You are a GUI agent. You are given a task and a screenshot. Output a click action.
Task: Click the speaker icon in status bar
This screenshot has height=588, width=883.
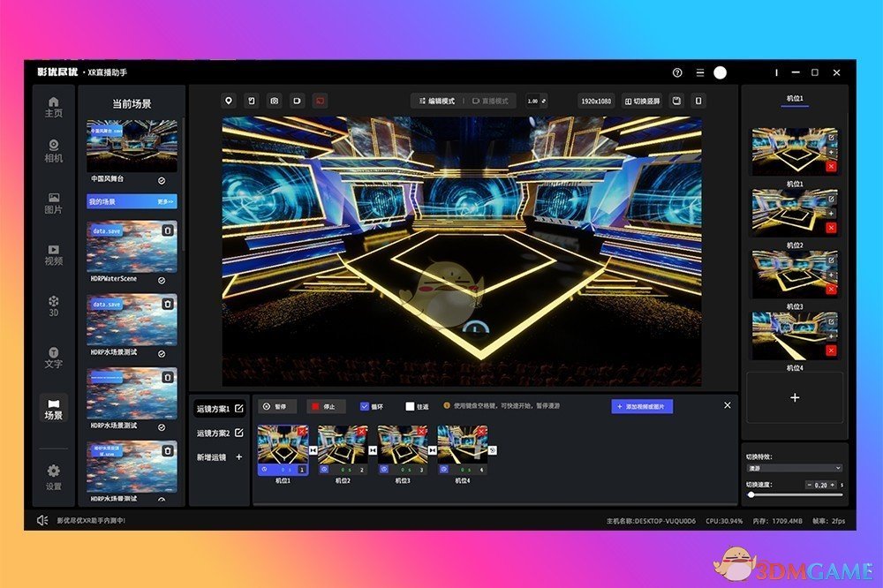click(x=42, y=520)
